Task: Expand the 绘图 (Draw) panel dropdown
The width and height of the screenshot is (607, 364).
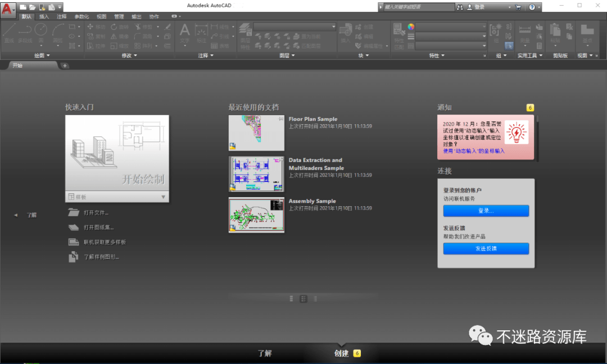Action: (x=42, y=56)
